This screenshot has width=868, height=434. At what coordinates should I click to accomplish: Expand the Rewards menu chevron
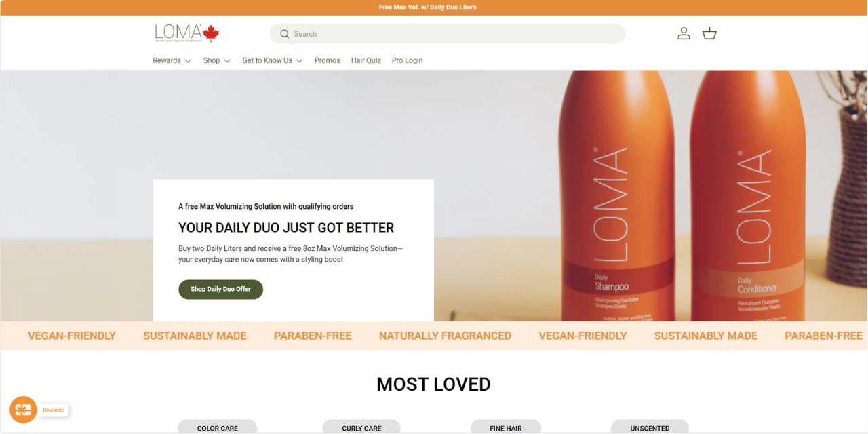[x=188, y=60]
